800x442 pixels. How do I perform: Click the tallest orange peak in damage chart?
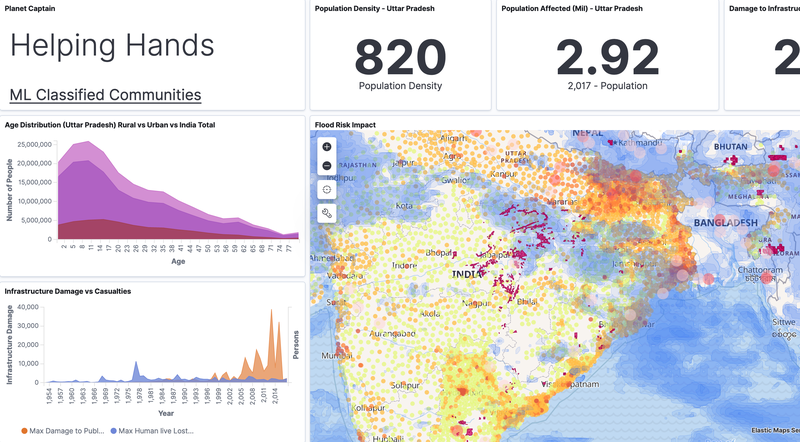(273, 312)
